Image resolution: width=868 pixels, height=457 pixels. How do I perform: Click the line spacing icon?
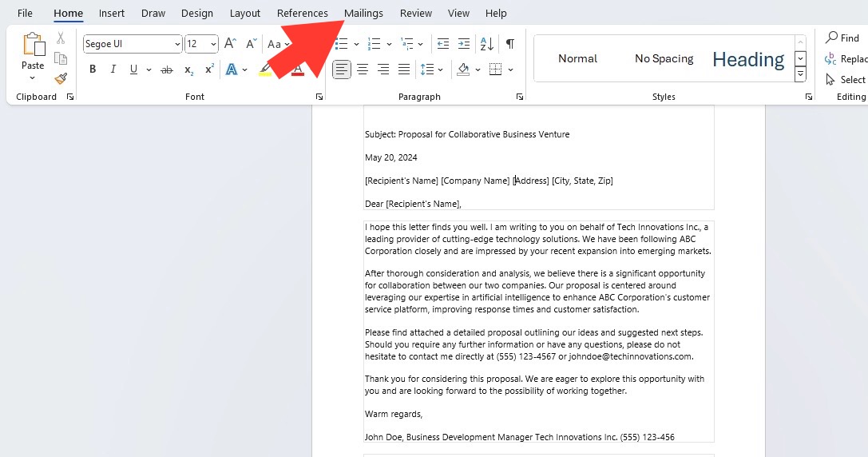point(426,70)
